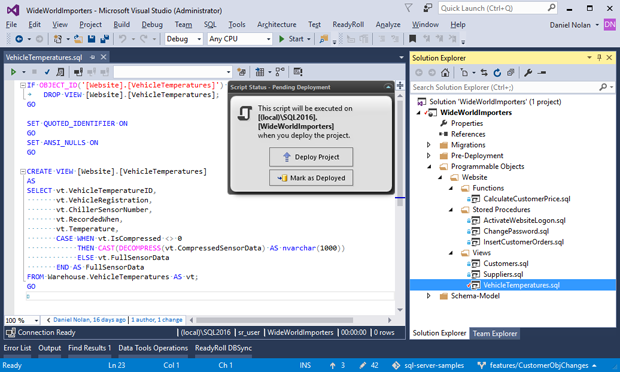620x372 pixels.
Task: Click the feedback icon beside Quick Launch
Action: [x=427, y=8]
